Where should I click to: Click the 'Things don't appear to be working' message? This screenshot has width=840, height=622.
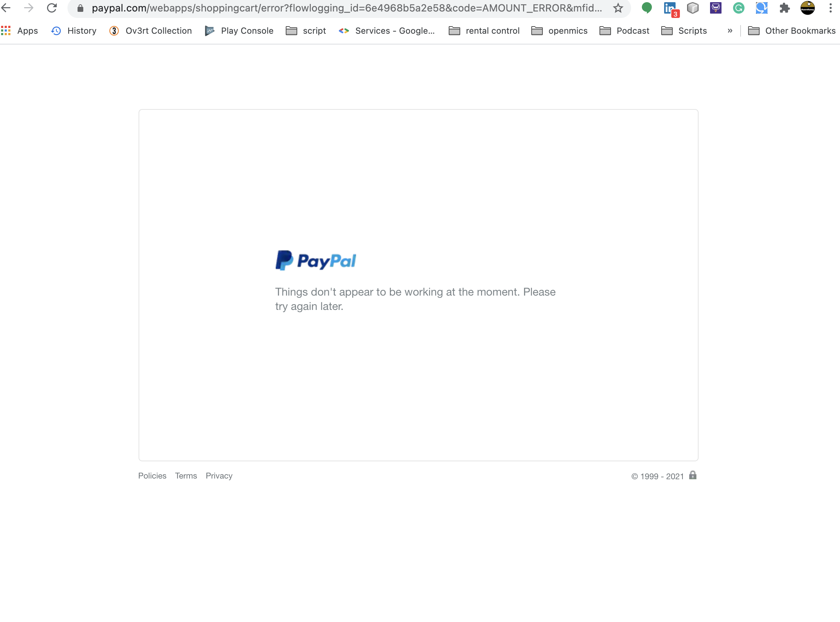click(415, 299)
